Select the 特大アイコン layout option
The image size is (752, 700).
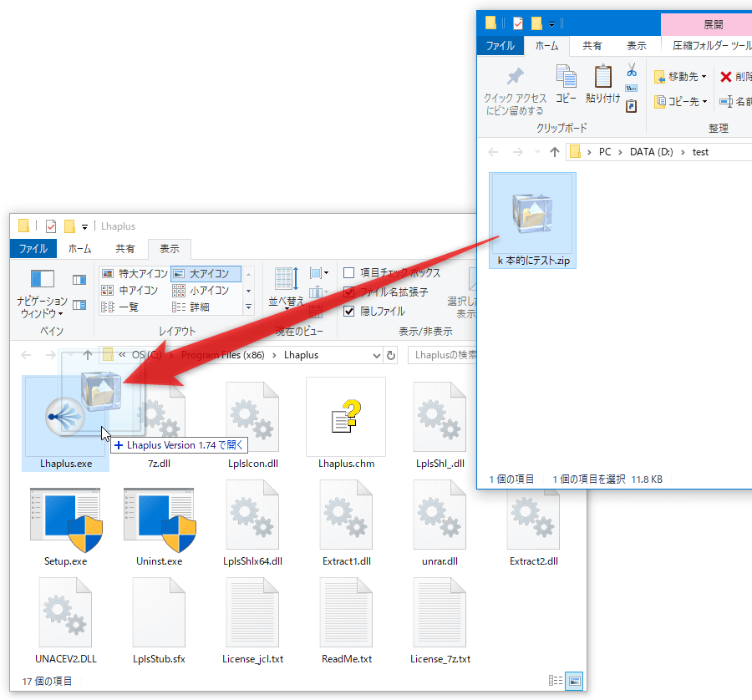[135, 274]
